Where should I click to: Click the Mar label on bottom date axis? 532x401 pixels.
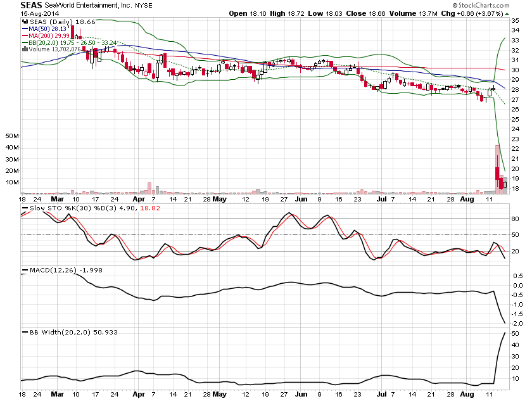click(57, 394)
